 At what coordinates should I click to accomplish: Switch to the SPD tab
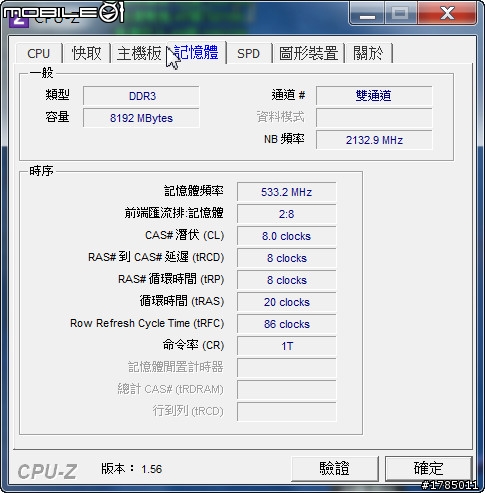[x=249, y=53]
